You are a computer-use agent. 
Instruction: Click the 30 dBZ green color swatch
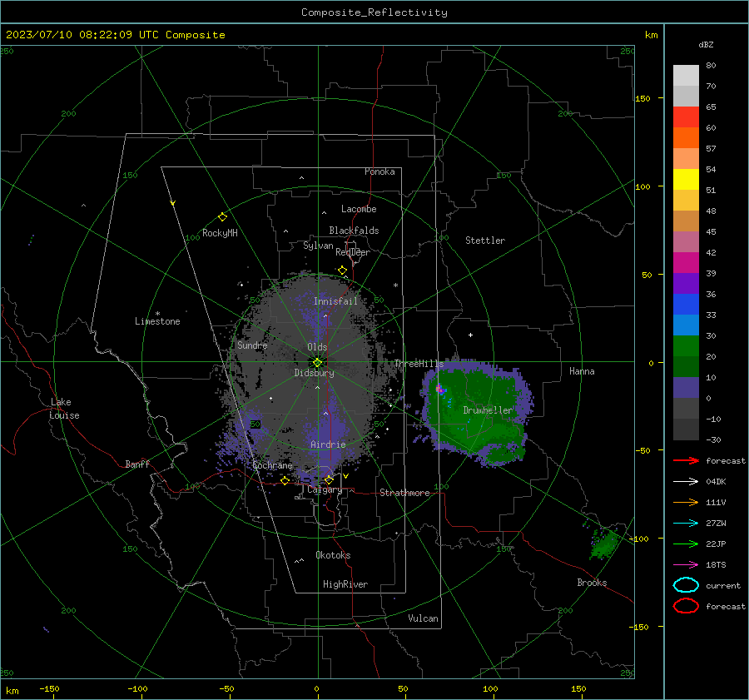click(x=686, y=346)
